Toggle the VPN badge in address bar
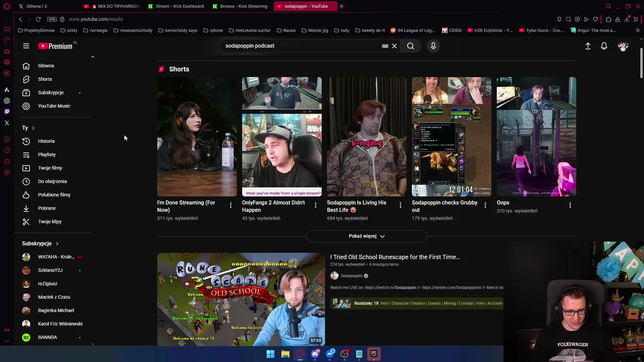Viewport: 644px width, 362px height. click(x=52, y=19)
